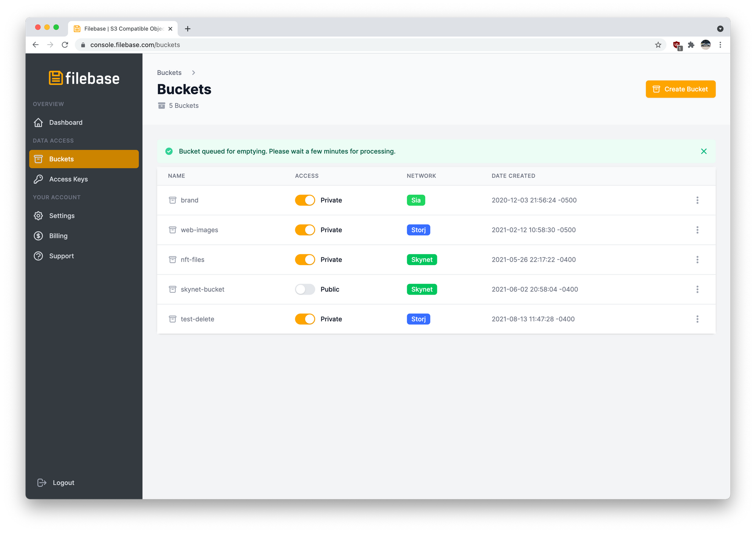The image size is (756, 533).
Task: Click the Sia network badge
Action: click(x=416, y=200)
